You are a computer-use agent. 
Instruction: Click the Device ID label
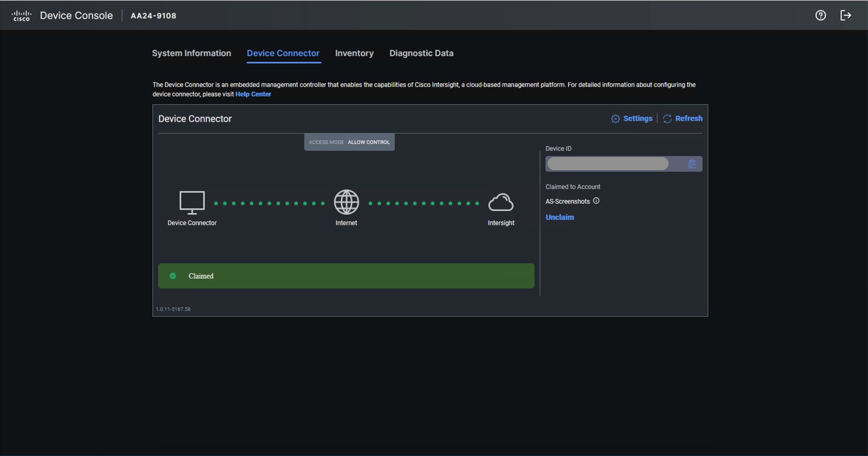click(x=559, y=149)
